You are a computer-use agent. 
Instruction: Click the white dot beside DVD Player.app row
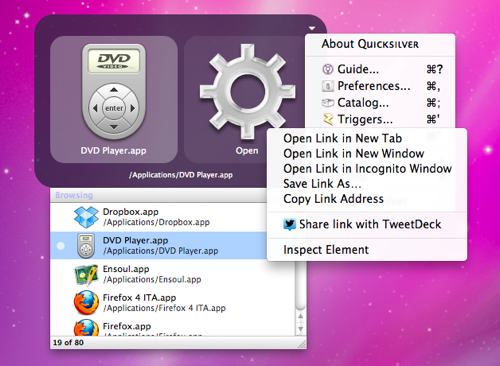tap(61, 246)
